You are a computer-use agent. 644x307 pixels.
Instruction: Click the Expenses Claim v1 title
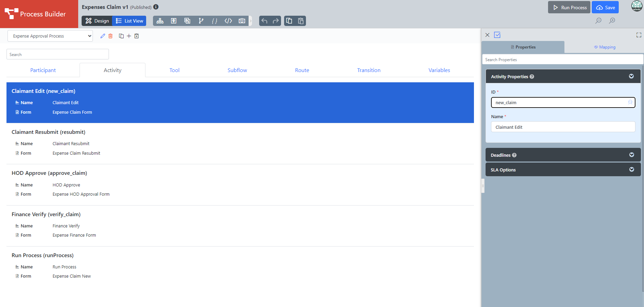pyautogui.click(x=105, y=7)
